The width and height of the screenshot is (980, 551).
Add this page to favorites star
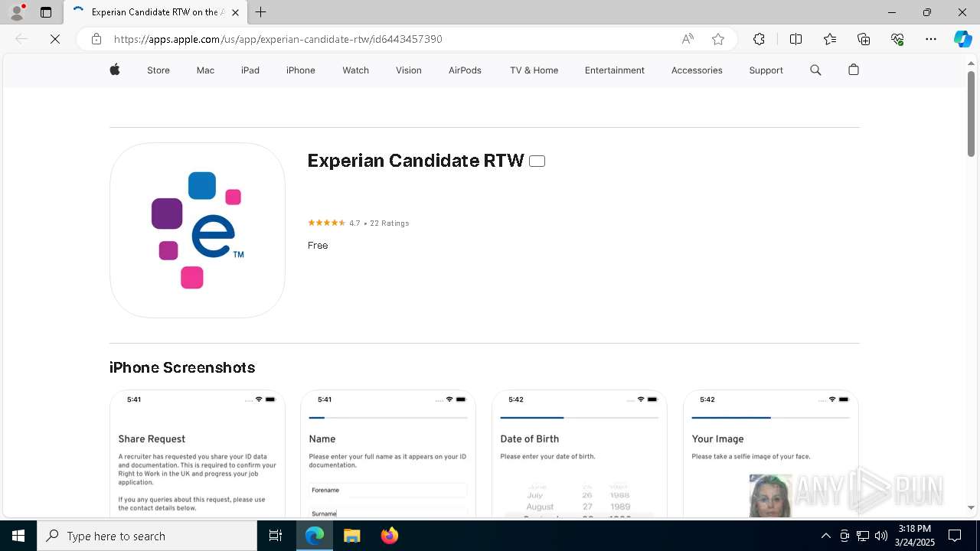718,39
